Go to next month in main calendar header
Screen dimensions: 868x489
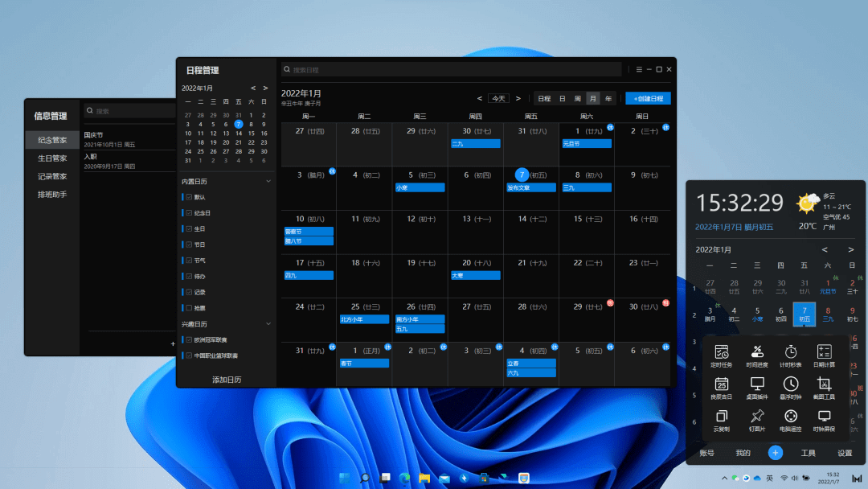(x=518, y=98)
